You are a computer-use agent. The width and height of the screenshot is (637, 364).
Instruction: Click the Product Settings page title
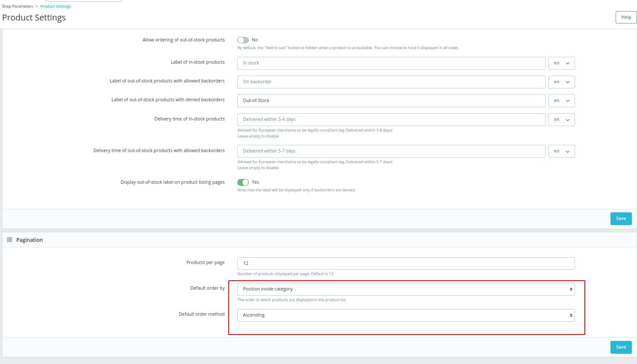coord(34,18)
